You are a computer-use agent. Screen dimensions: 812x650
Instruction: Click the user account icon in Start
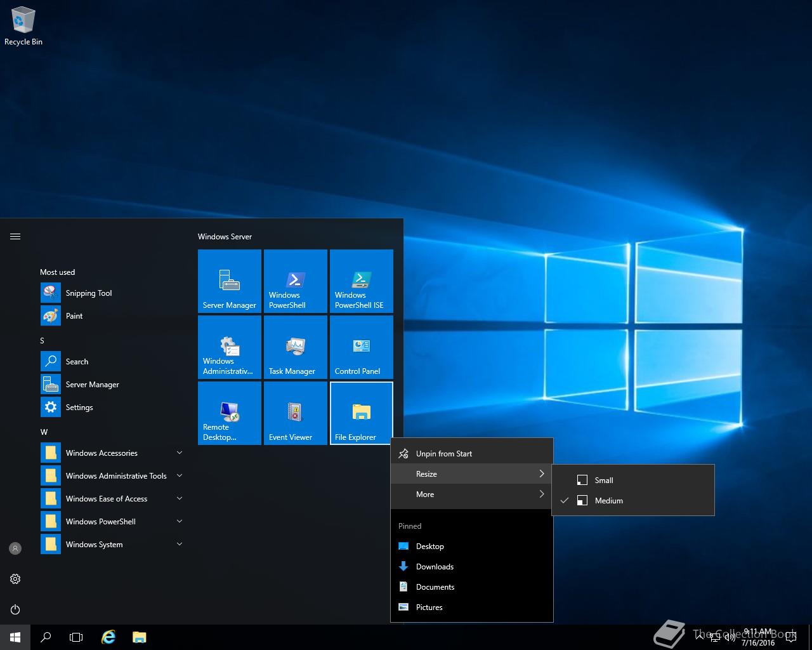pyautogui.click(x=15, y=548)
